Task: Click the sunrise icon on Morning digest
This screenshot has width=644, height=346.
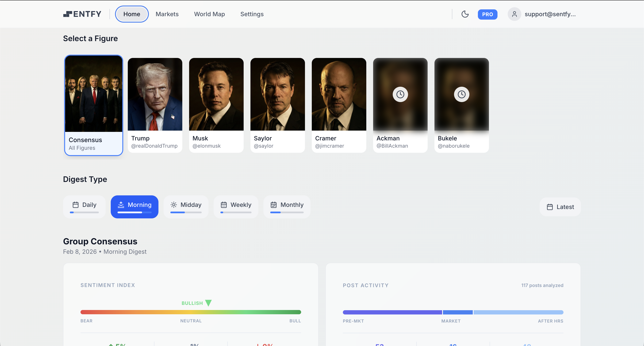Action: coord(121,204)
